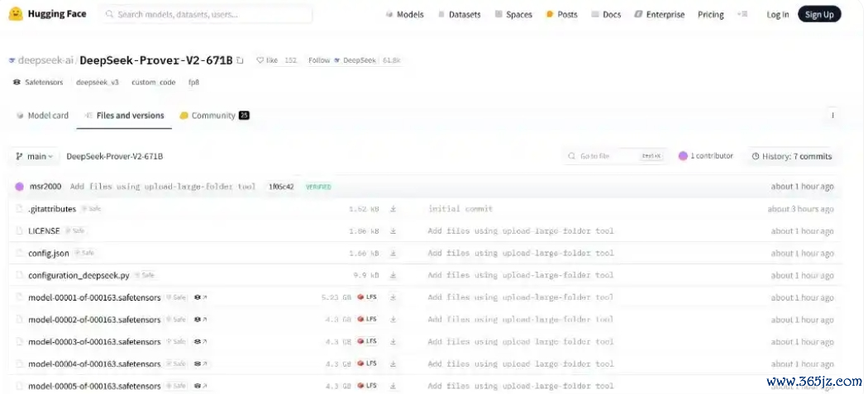Download model-00005-of-000163.safetensors
This screenshot has height=394, width=868.
[x=393, y=386]
